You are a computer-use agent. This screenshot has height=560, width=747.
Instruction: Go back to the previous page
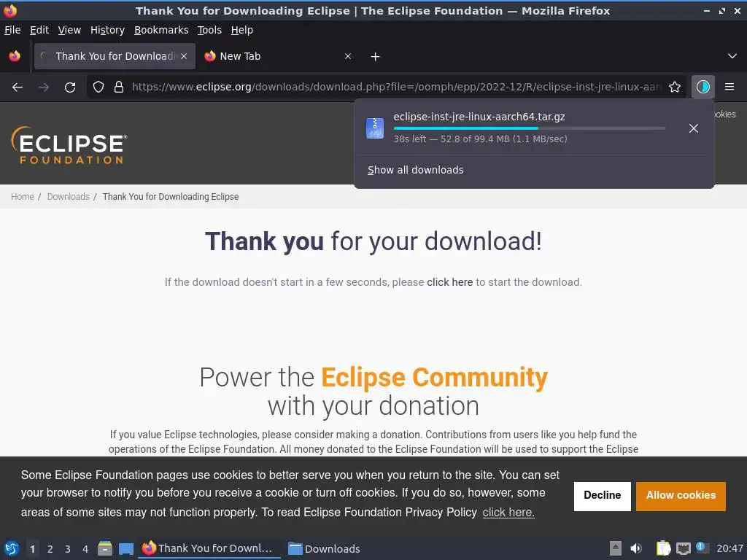(x=18, y=87)
